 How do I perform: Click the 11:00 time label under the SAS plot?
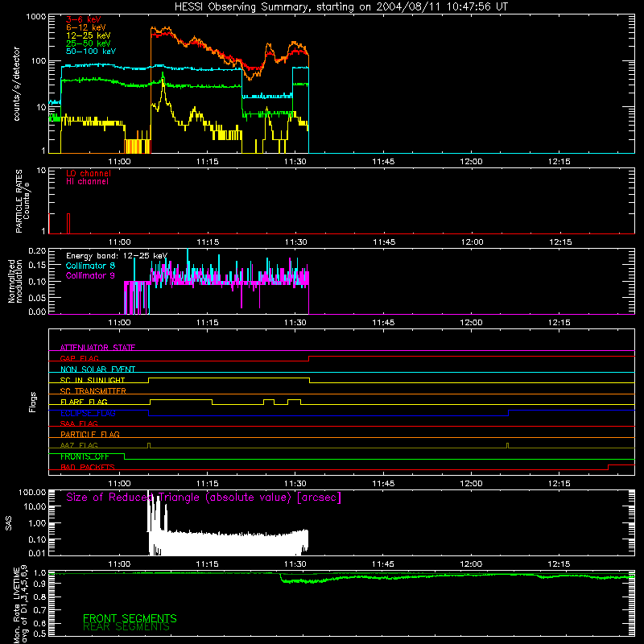(119, 564)
